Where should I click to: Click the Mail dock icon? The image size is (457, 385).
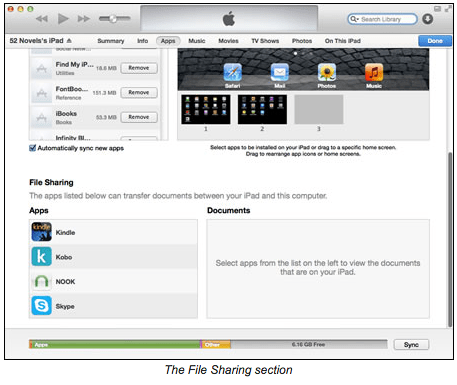coord(280,72)
